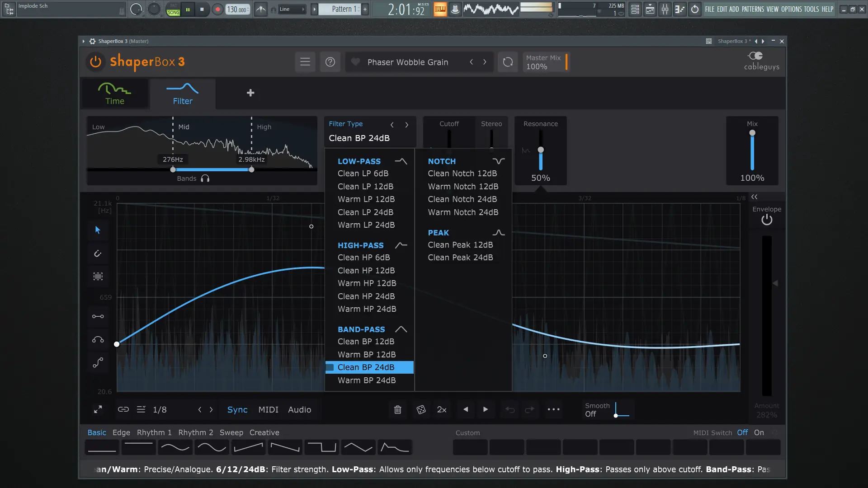868x488 pixels.
Task: Toggle the ShaperBox 3 power button
Action: 95,62
